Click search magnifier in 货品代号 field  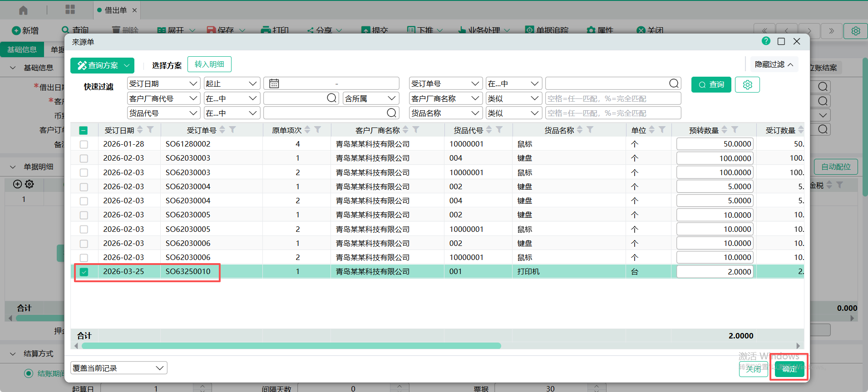pos(391,113)
